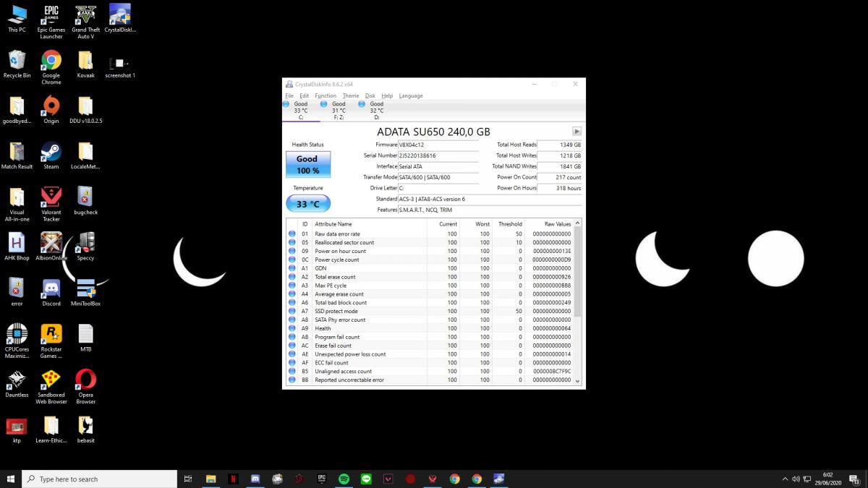Open Netflix from the taskbar
This screenshot has height=488, width=868.
[x=233, y=479]
